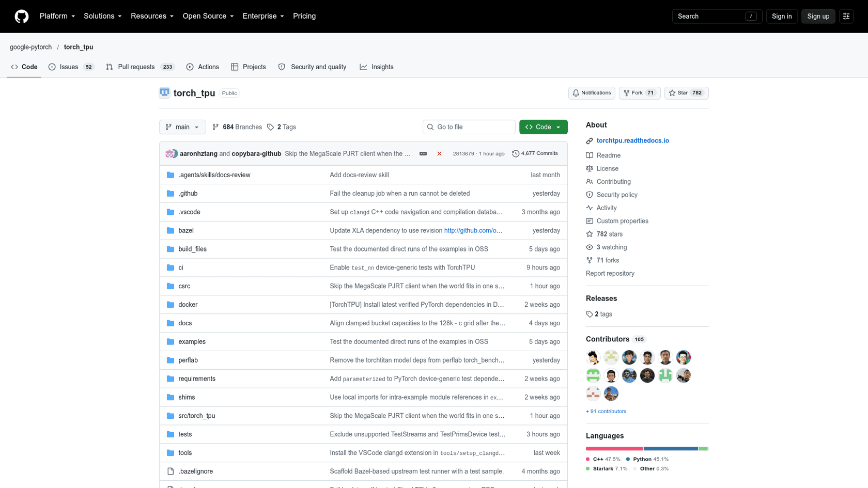
Task: Expand the Platform menu
Action: [57, 17]
